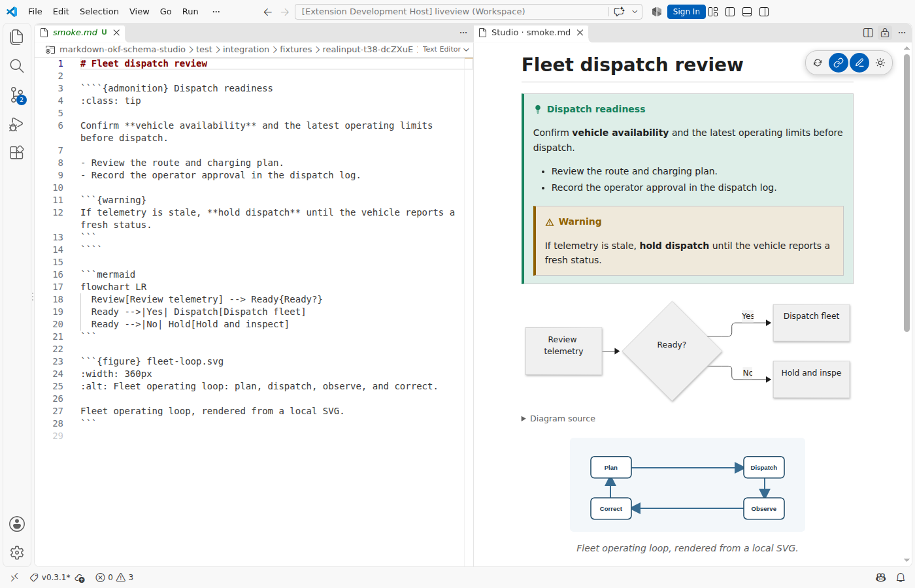Publish changes with cloud upload icon
Screen dimensions: 915x588
80,578
